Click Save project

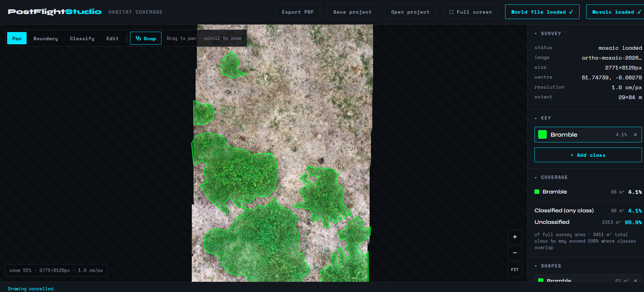[x=352, y=12]
